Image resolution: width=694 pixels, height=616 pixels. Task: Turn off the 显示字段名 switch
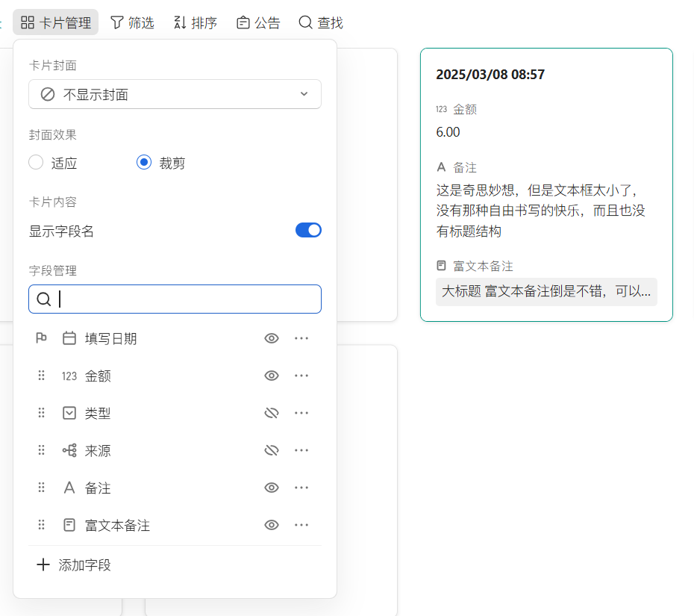tap(308, 230)
